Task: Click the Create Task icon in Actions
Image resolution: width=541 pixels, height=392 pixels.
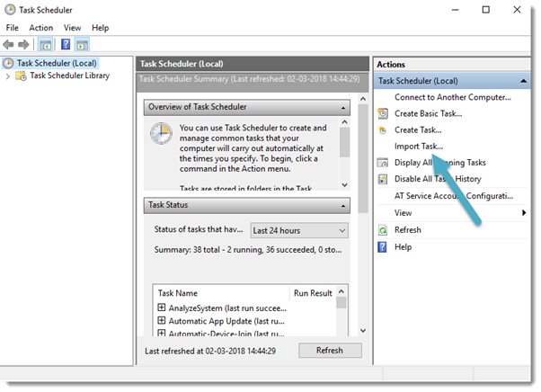Action: click(383, 129)
